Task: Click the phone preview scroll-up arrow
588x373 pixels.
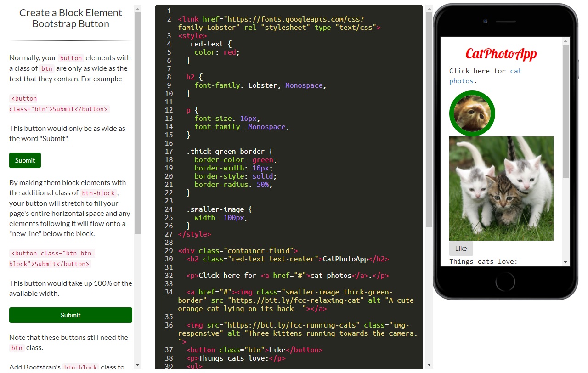Action: click(565, 40)
